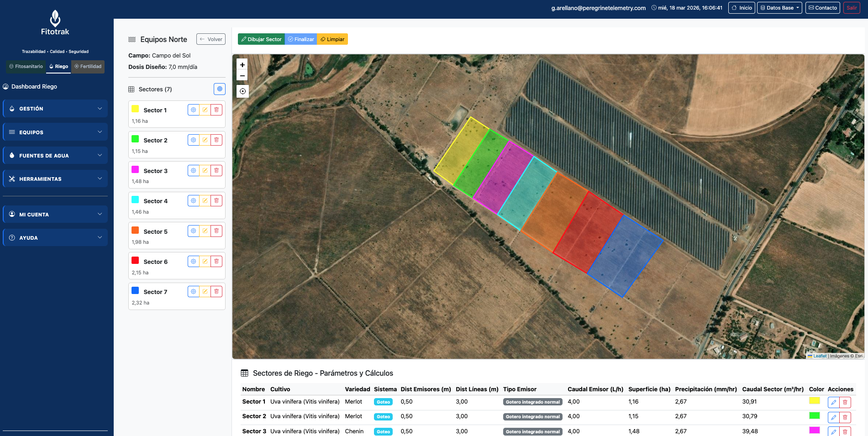Zoom in on the map
Viewport: 868px width, 436px height.
coord(242,65)
